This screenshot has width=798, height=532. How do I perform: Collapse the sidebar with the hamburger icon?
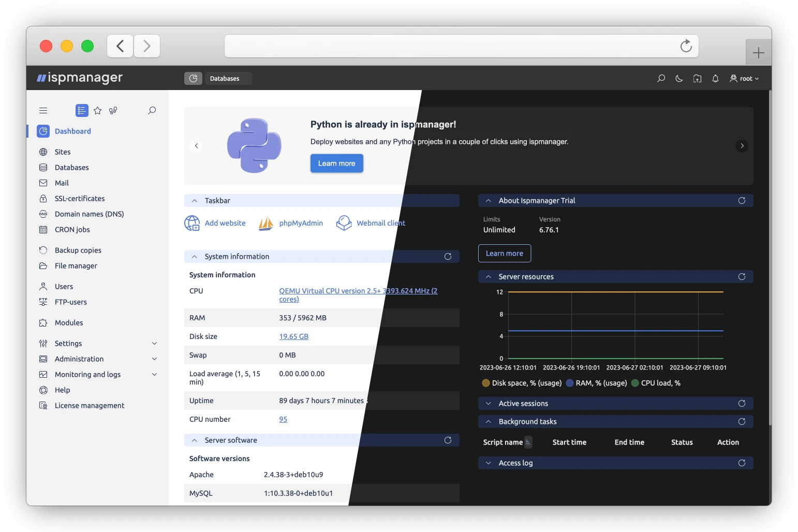(x=43, y=110)
